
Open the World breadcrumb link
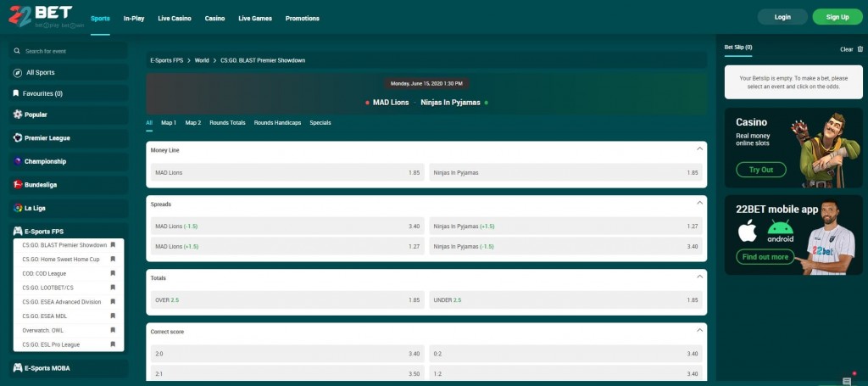[x=202, y=60]
